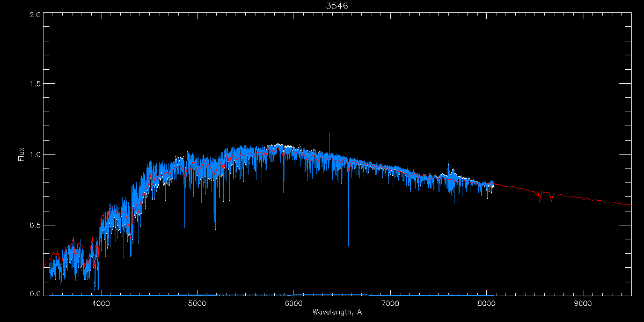Click the Wavelength, A axis label

pyautogui.click(x=337, y=312)
